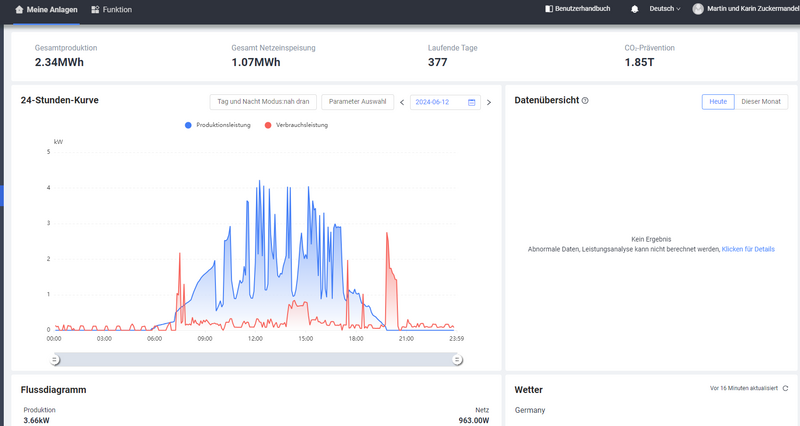Image resolution: width=800 pixels, height=426 pixels.
Task: Open the calendar icon in date field
Action: tap(471, 102)
